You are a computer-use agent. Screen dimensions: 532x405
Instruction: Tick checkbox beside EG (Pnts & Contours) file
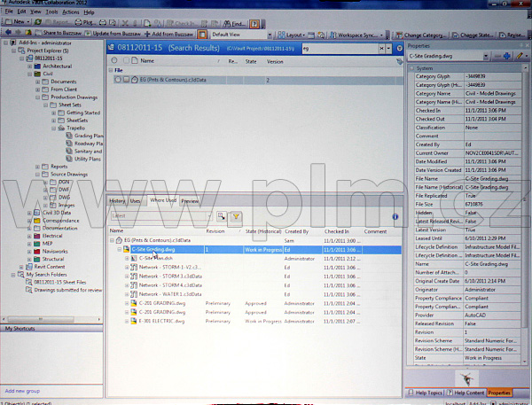click(126, 80)
